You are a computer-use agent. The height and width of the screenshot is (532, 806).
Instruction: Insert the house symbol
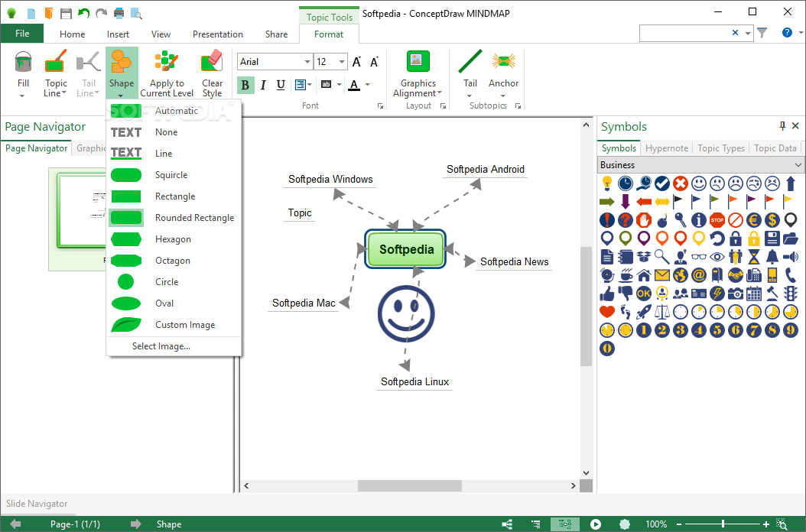pyautogui.click(x=644, y=275)
